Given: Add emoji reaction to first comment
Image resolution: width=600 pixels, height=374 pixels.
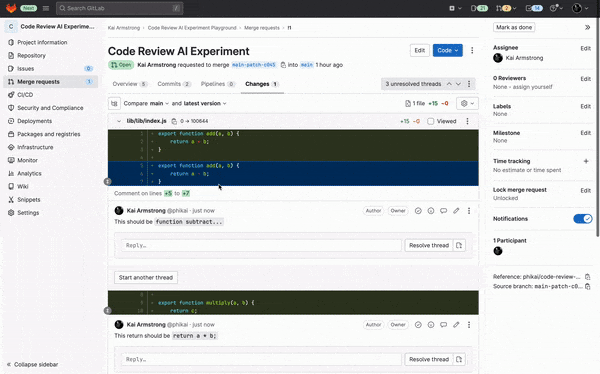Looking at the screenshot, I should [x=431, y=211].
